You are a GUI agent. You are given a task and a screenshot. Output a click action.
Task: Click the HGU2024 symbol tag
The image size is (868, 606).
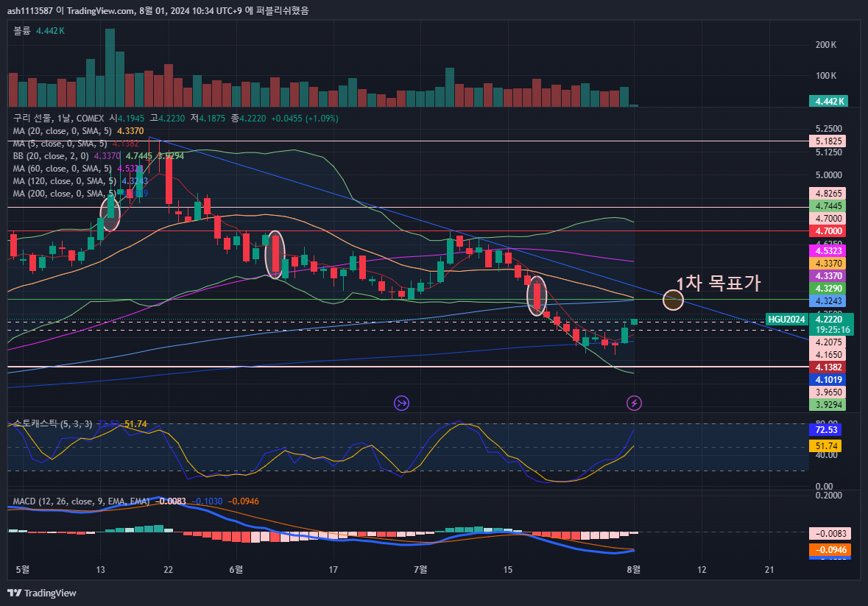[786, 320]
